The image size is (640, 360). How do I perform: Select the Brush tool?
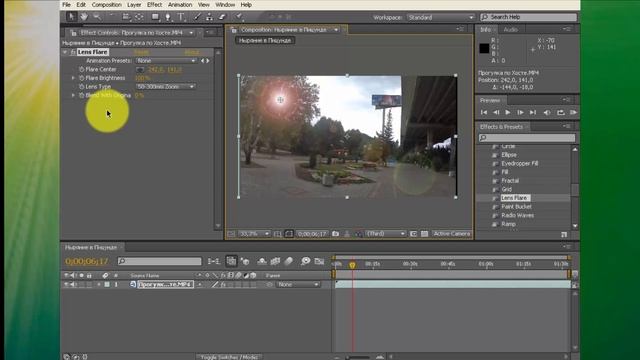click(197, 17)
